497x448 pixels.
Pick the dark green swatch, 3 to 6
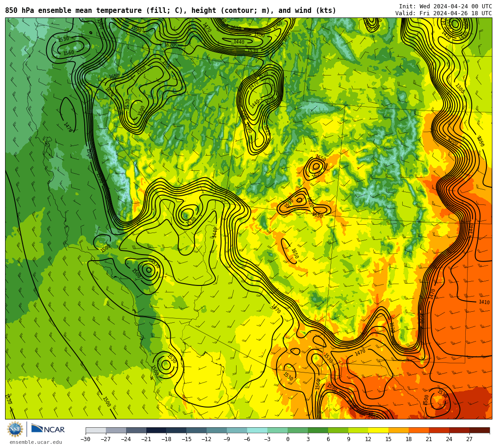click(x=318, y=430)
